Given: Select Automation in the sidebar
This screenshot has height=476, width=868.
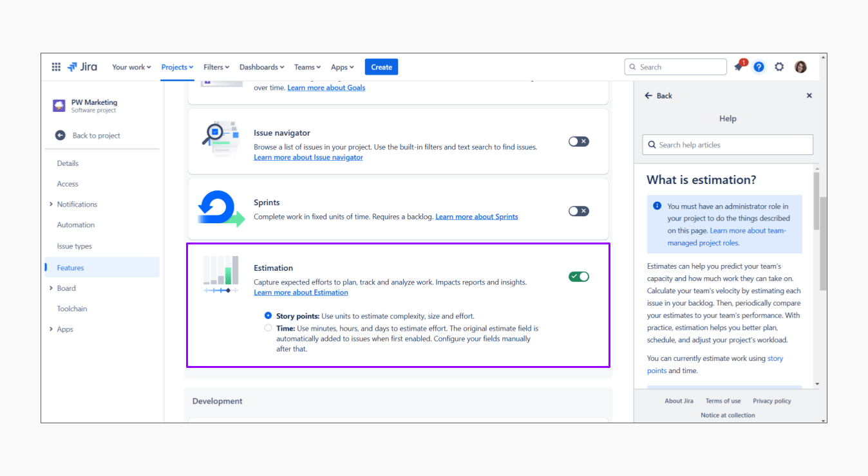Looking at the screenshot, I should coord(75,225).
